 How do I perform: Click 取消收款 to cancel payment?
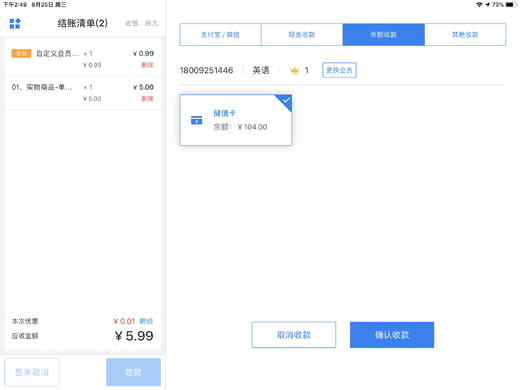pos(294,335)
